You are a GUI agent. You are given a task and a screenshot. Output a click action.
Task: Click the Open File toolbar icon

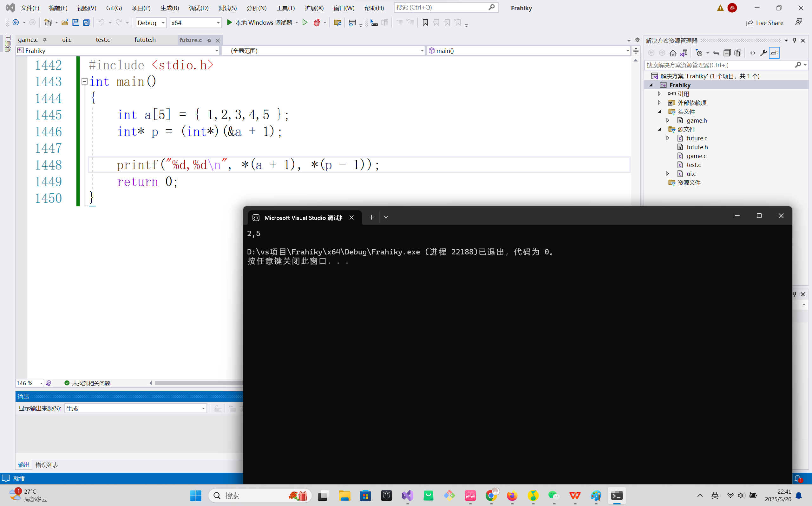pyautogui.click(x=65, y=23)
